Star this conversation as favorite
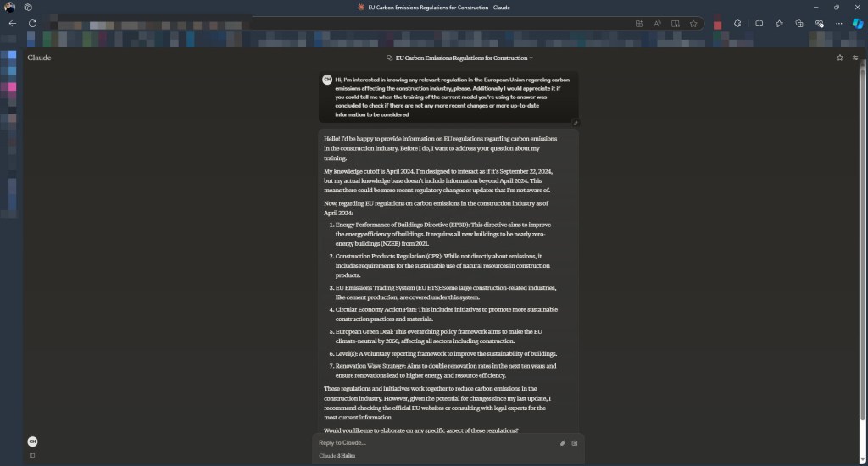 [x=839, y=58]
